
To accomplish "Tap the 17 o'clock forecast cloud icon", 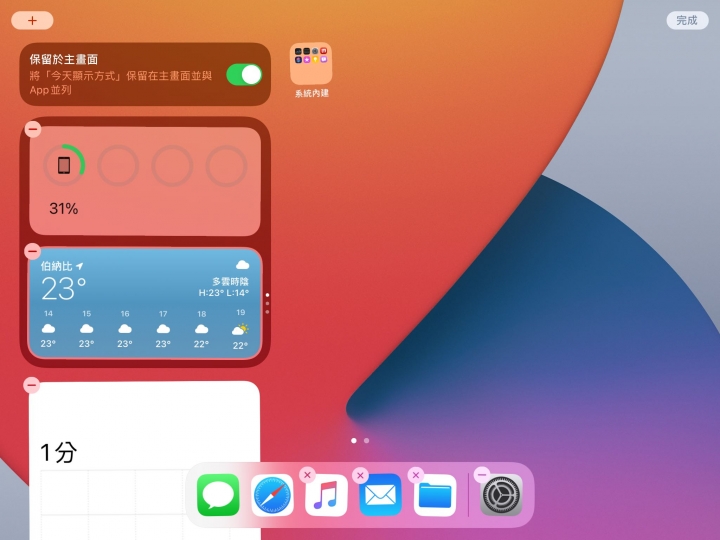I will [x=163, y=329].
